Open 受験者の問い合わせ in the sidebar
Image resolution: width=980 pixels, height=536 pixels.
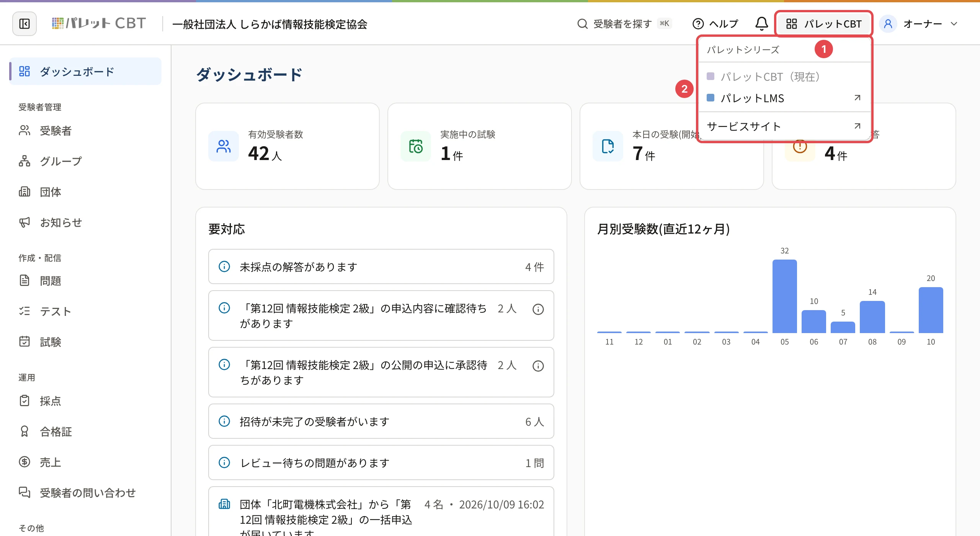(x=86, y=493)
